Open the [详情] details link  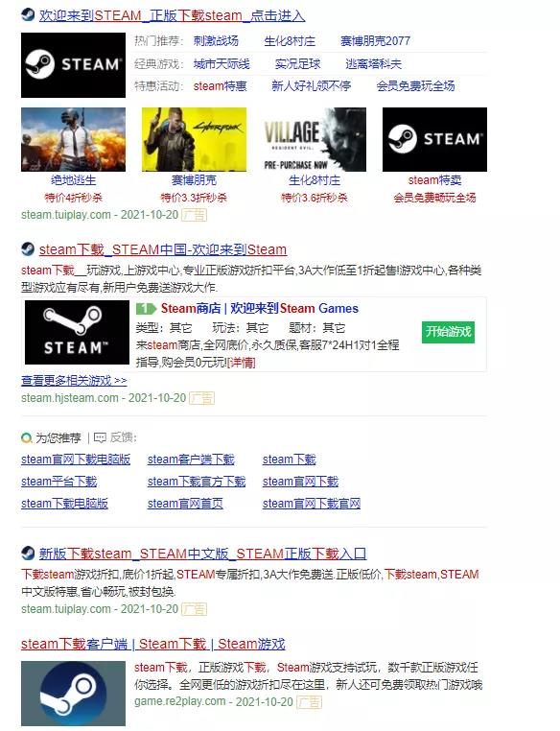(242, 363)
